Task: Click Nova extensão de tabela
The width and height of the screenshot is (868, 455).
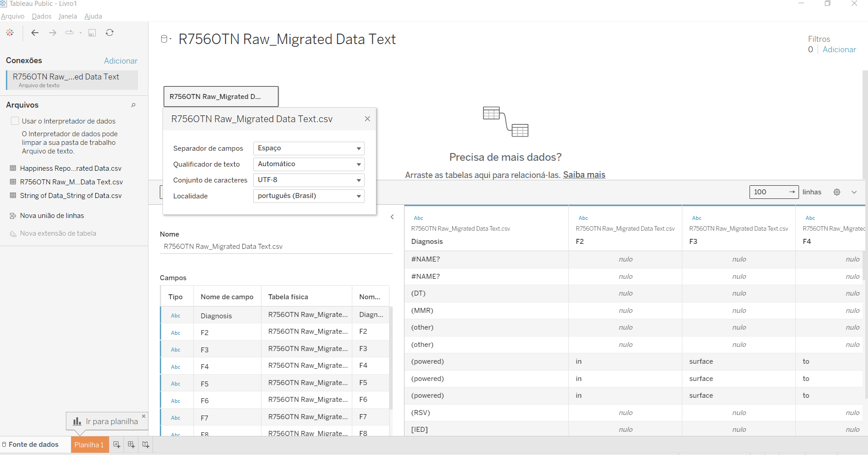Action: [58, 233]
